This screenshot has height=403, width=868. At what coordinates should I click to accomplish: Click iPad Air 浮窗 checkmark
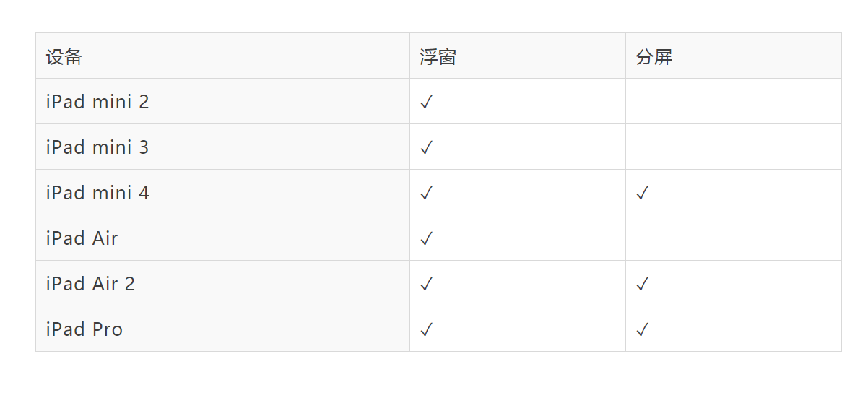(426, 239)
